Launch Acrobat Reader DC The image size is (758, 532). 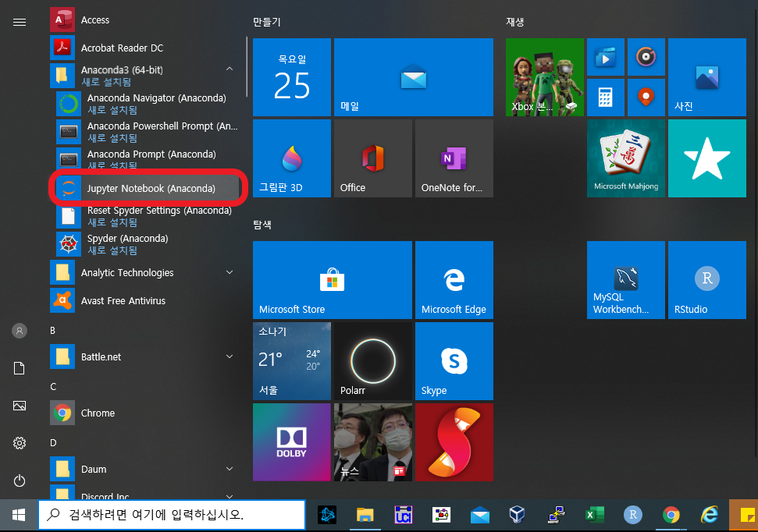[x=145, y=48]
